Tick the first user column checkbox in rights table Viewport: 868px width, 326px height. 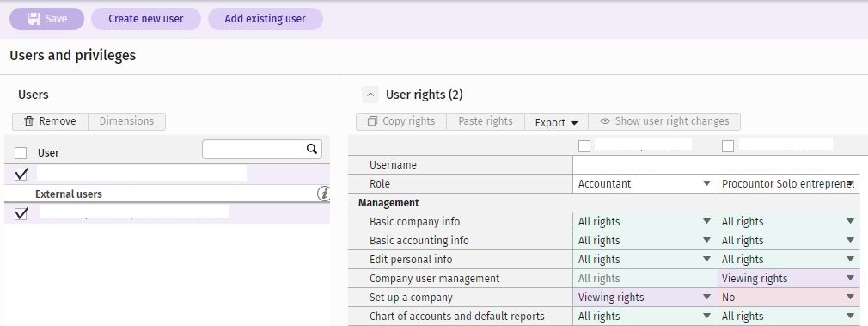(x=584, y=146)
